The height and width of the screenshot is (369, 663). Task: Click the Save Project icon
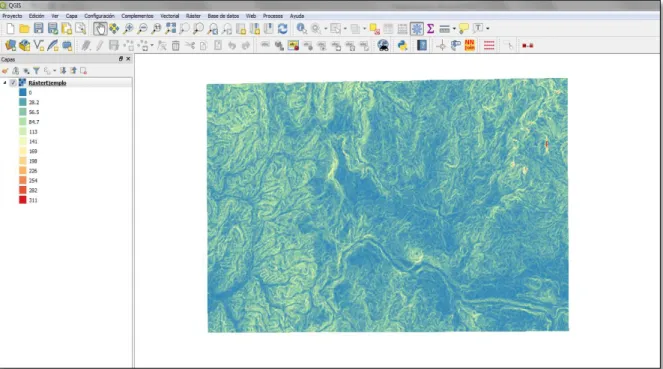point(38,29)
